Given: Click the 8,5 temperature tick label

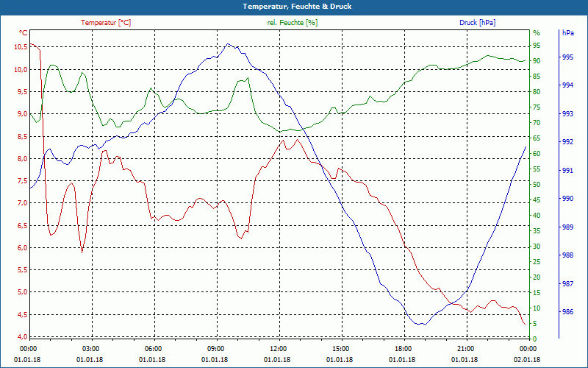Looking at the screenshot, I should click(x=22, y=136).
